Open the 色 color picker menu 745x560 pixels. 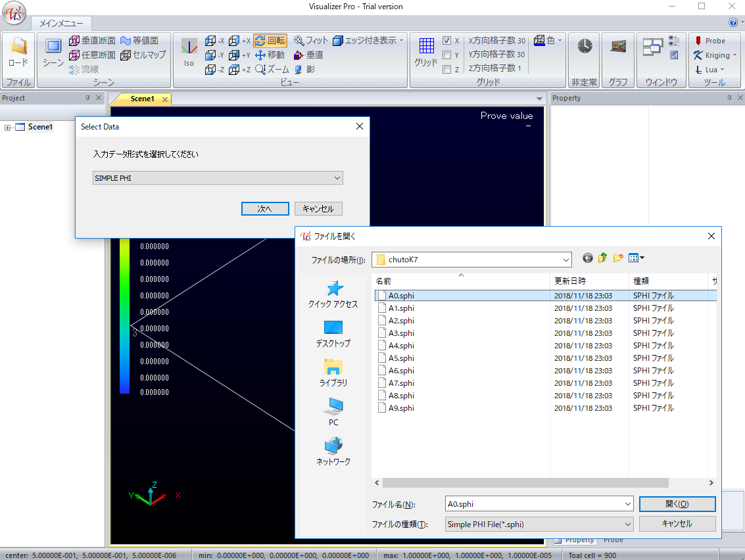coord(548,41)
